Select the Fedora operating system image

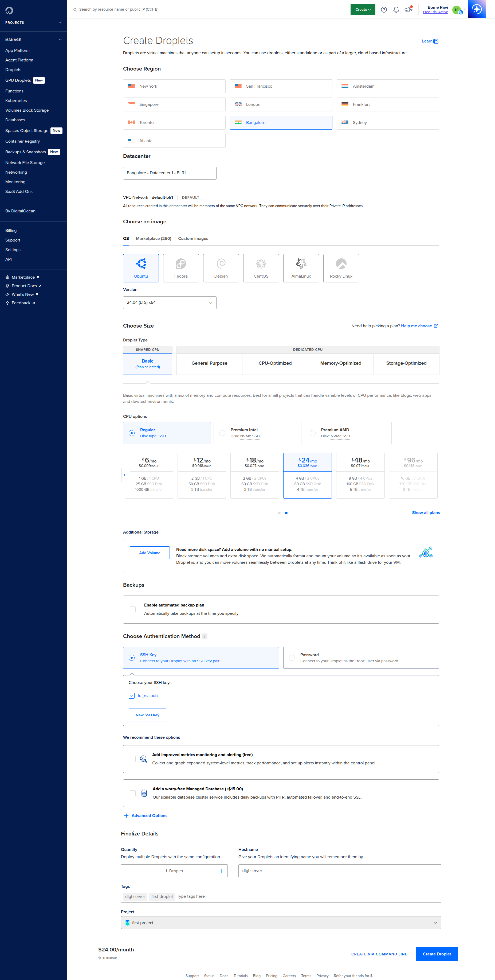click(180, 268)
